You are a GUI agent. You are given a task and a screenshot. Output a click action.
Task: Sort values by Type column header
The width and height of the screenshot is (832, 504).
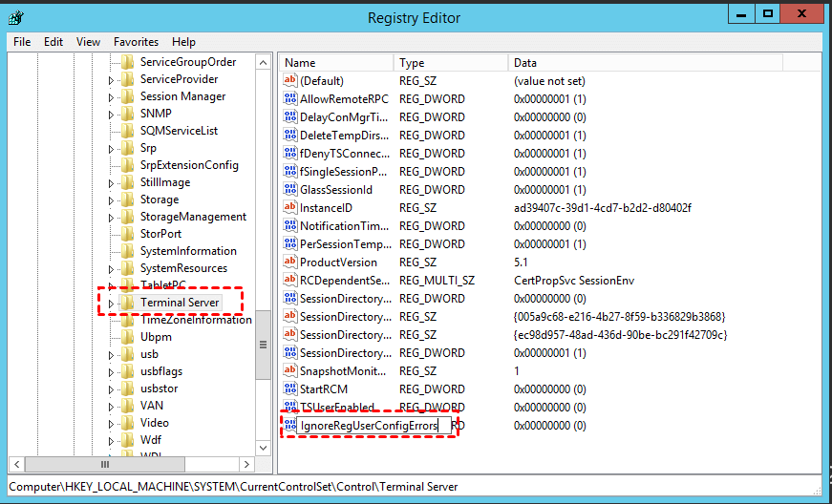[x=449, y=63]
